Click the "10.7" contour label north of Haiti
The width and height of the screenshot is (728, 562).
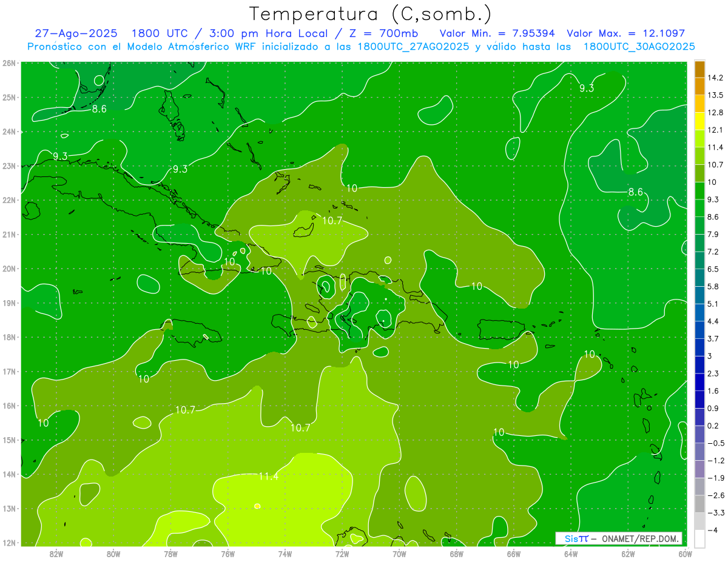pyautogui.click(x=332, y=221)
